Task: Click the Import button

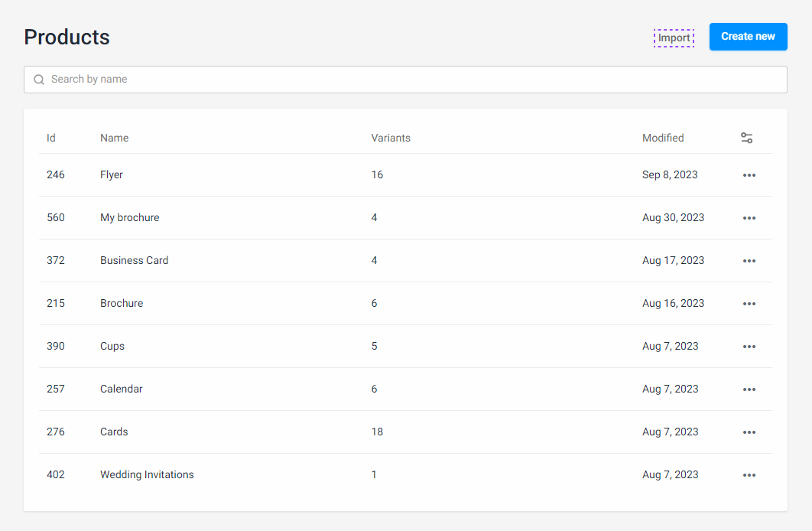Action: 674,37
